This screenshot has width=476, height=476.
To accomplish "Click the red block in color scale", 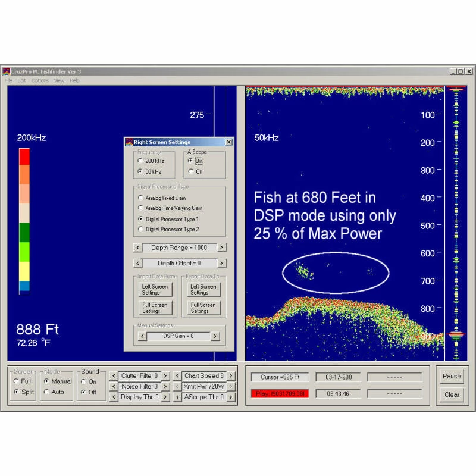I will pos(24,156).
